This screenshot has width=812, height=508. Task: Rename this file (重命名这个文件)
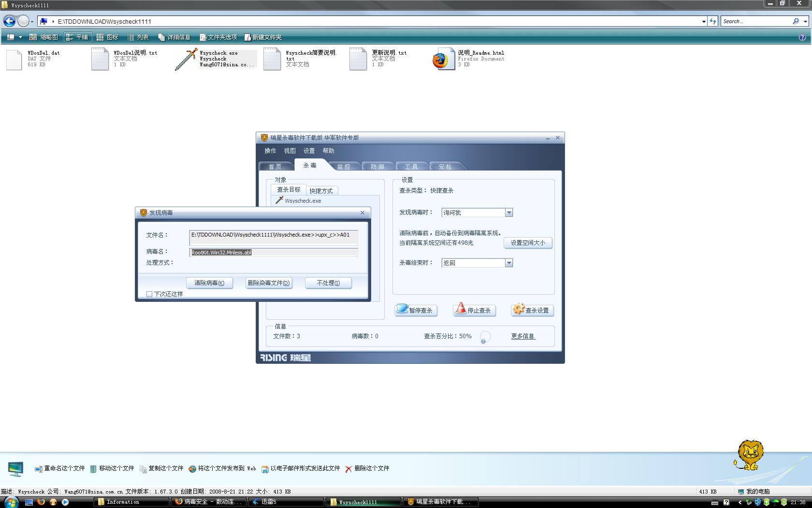point(59,468)
